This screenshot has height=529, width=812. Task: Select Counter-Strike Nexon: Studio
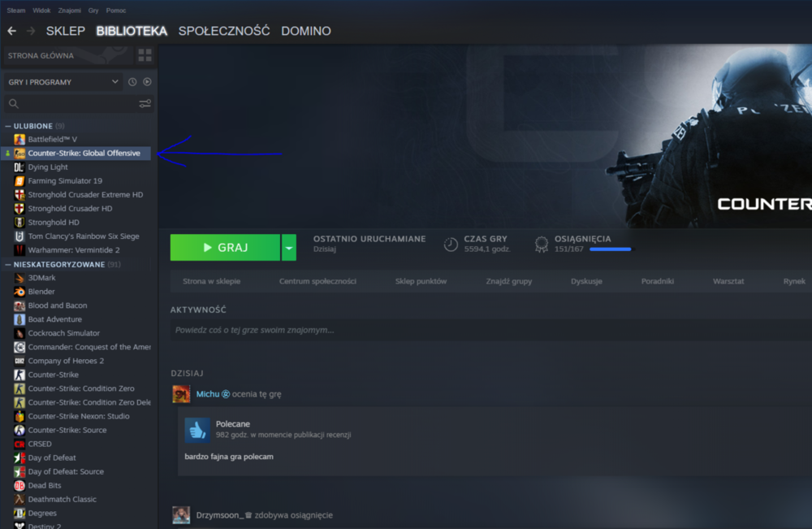[79, 416]
